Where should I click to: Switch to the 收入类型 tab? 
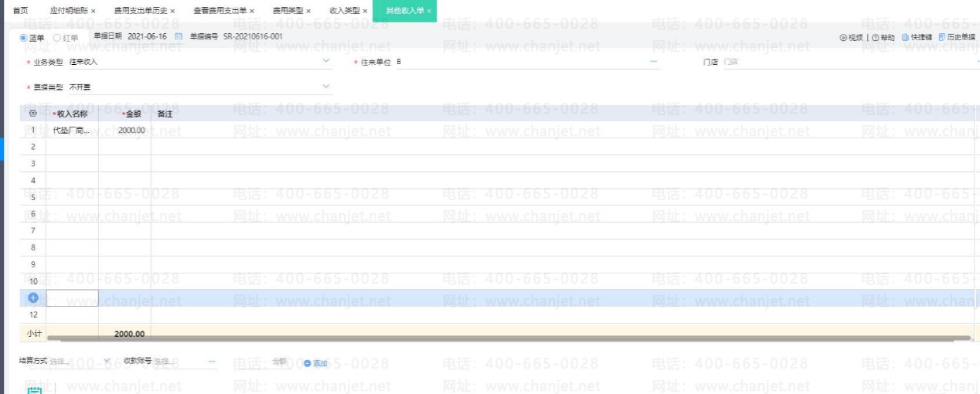[345, 11]
